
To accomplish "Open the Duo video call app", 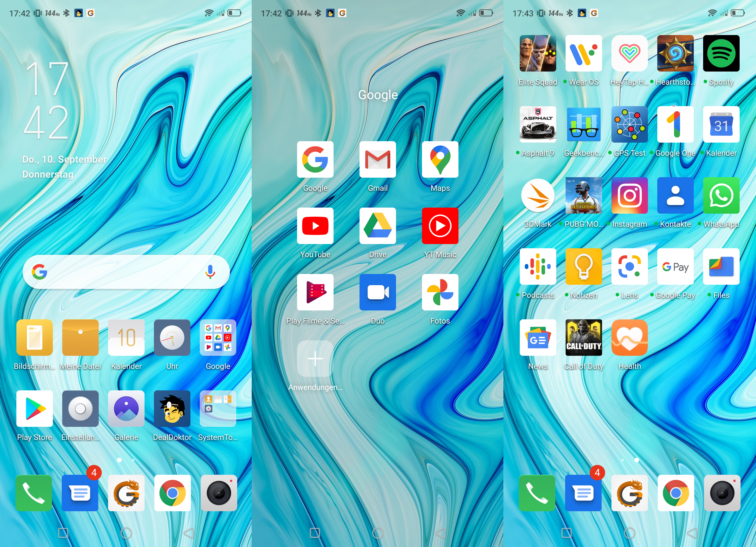I will [x=378, y=292].
